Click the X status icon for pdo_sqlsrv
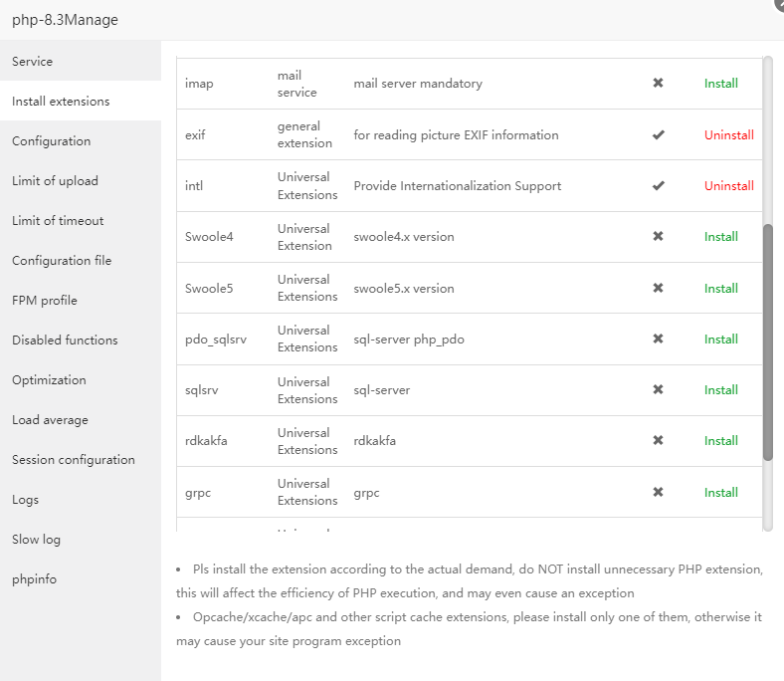This screenshot has height=681, width=784. click(x=658, y=340)
